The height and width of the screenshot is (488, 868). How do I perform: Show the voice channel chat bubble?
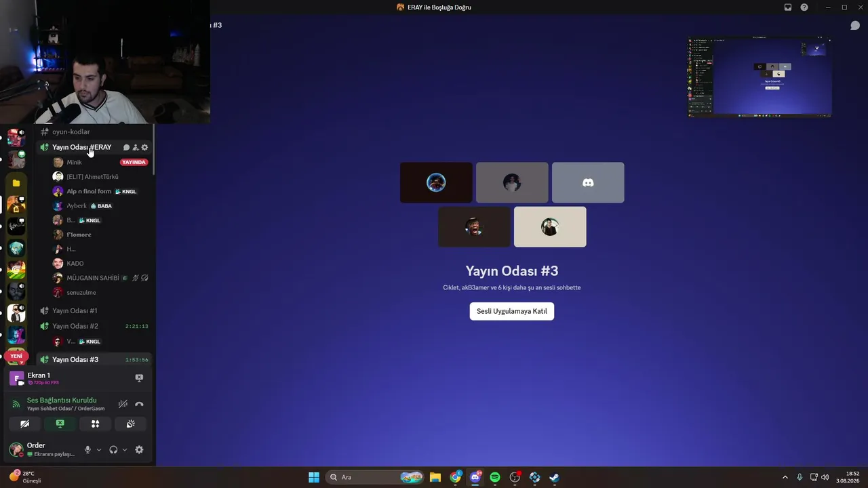[855, 25]
